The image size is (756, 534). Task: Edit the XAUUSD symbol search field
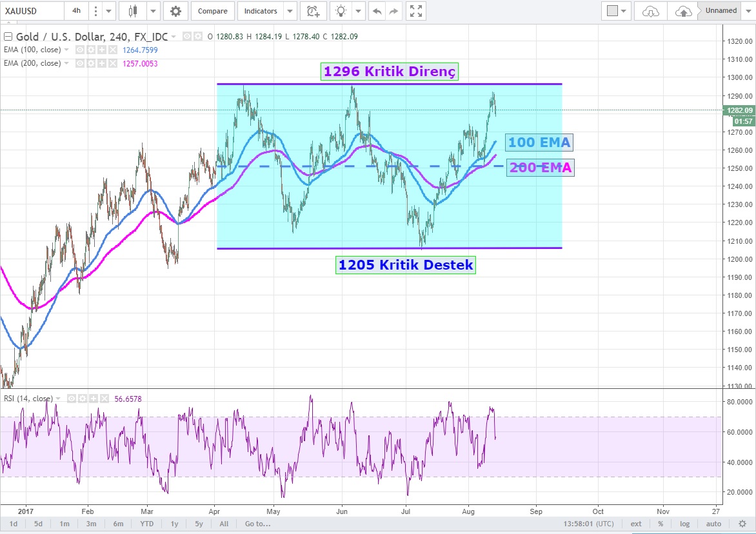pos(32,11)
